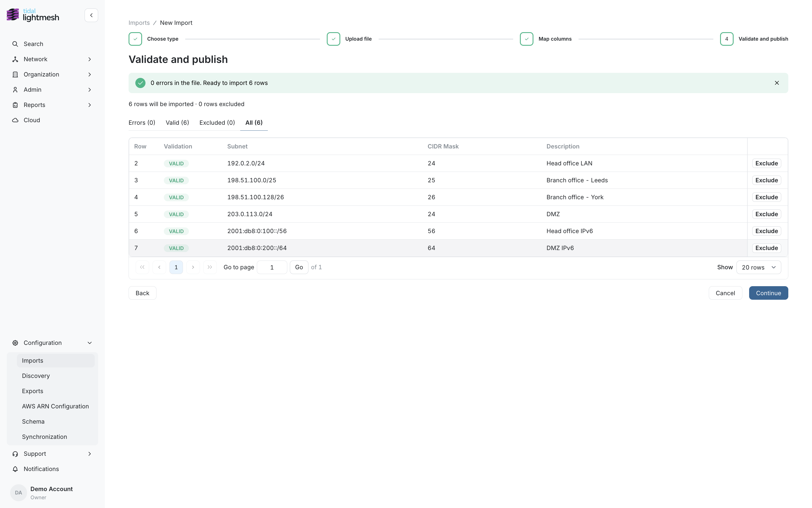Open Discovery under Configuration
This screenshot has width=812, height=508.
pos(56,376)
